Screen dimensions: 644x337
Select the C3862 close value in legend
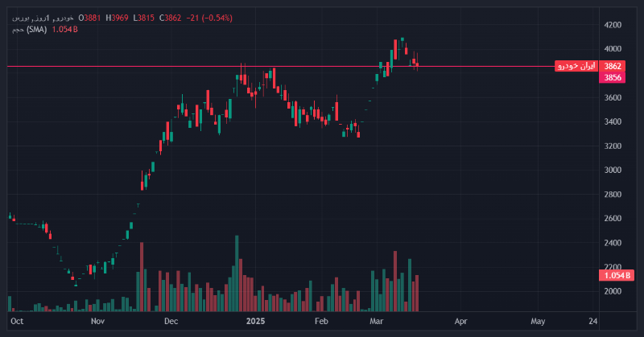(171, 18)
